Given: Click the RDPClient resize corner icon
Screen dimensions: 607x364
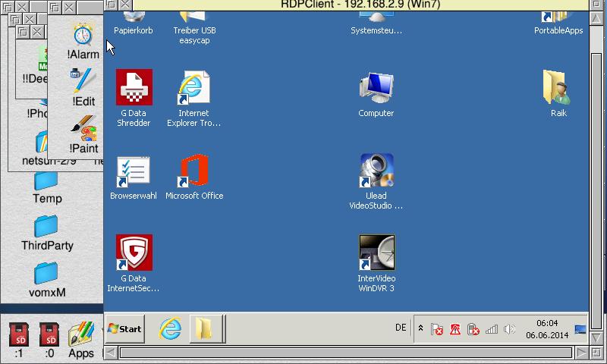Looking at the screenshot, I should [596, 353].
